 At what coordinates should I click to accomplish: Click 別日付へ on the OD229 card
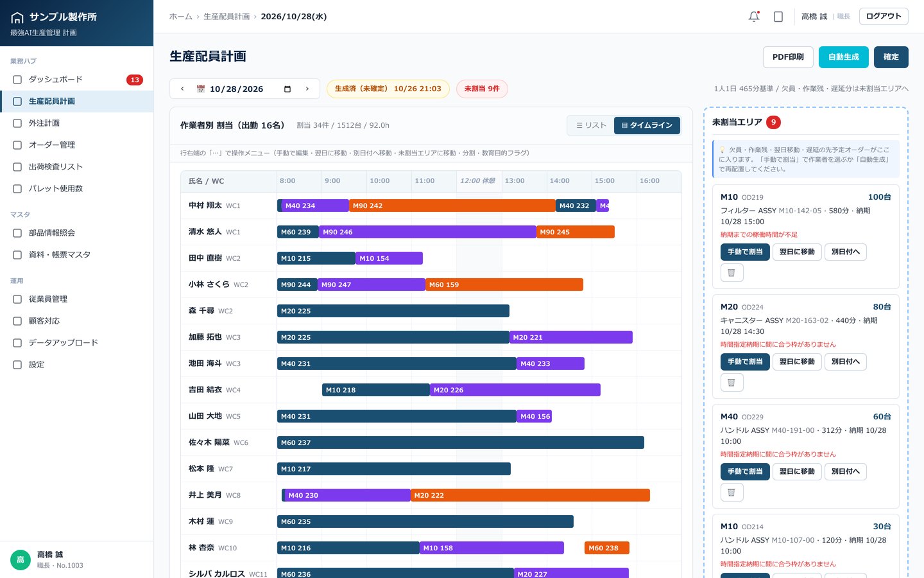(846, 471)
